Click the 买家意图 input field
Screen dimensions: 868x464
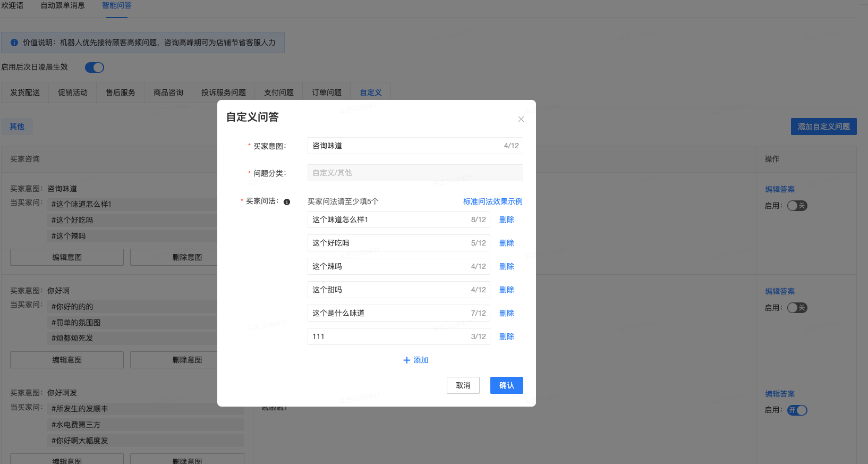click(404, 146)
